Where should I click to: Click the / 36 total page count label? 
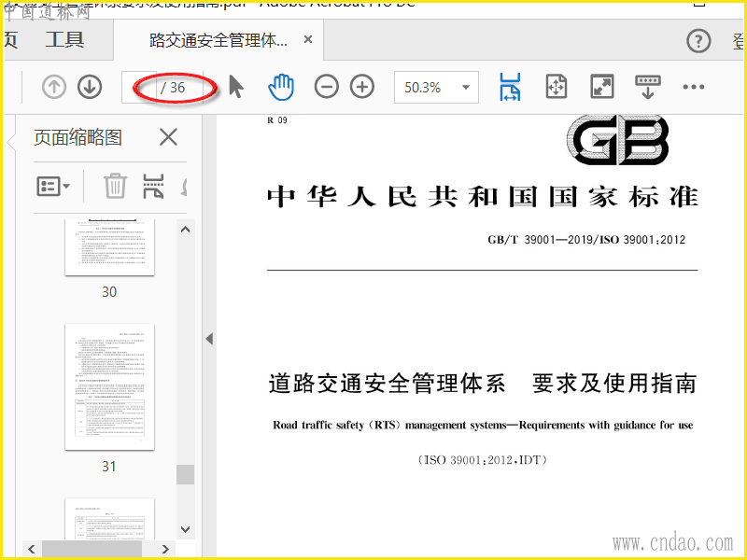click(x=173, y=88)
